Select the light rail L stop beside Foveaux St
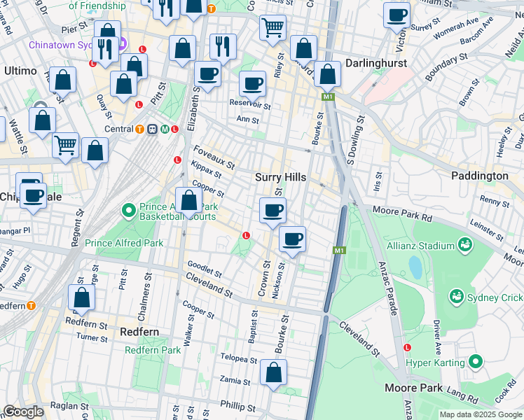Screen dimensions: 524x420 (177, 160)
